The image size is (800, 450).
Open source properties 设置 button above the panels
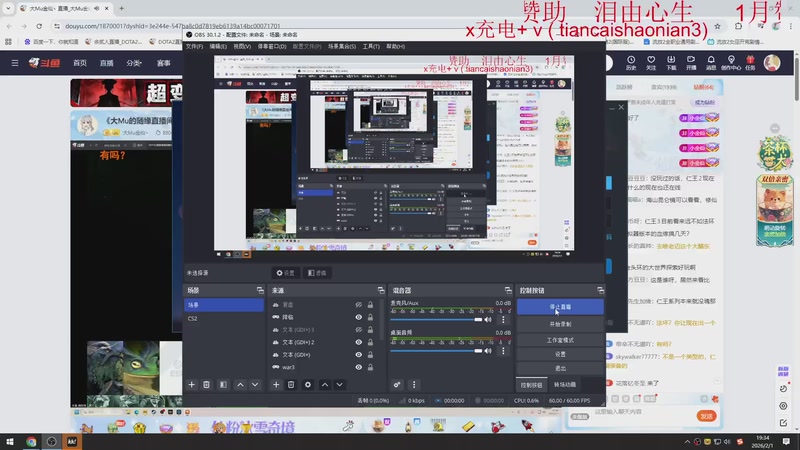pos(286,273)
